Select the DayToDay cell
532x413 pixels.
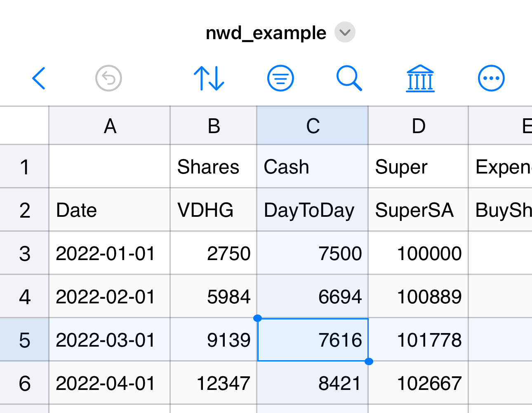click(x=313, y=210)
